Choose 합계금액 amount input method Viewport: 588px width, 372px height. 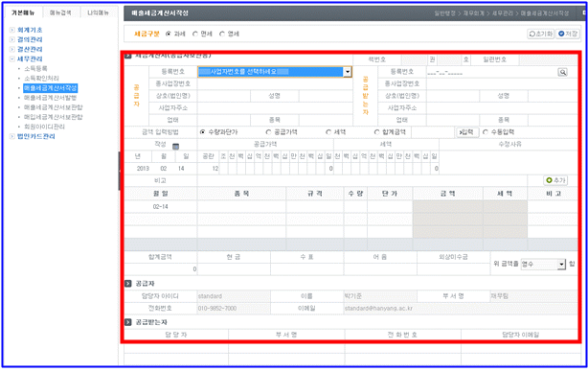coord(377,132)
